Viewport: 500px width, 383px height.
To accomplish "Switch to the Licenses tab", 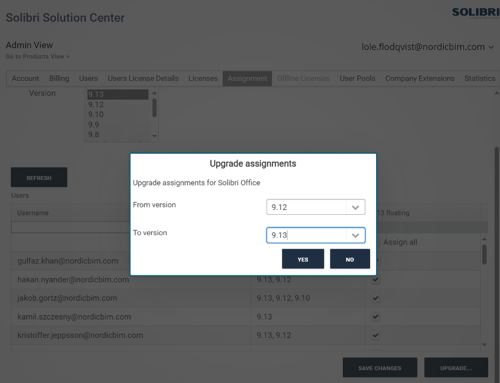I will pyautogui.click(x=203, y=78).
